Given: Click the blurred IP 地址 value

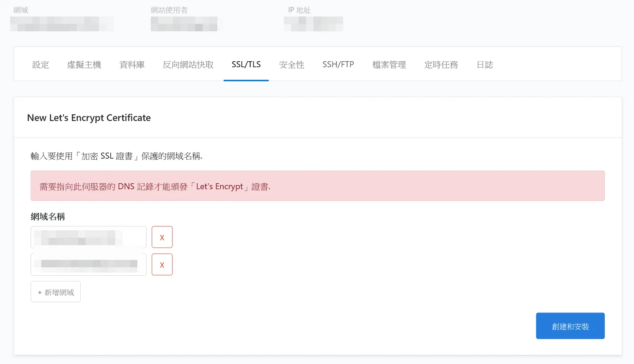Looking at the screenshot, I should (313, 24).
